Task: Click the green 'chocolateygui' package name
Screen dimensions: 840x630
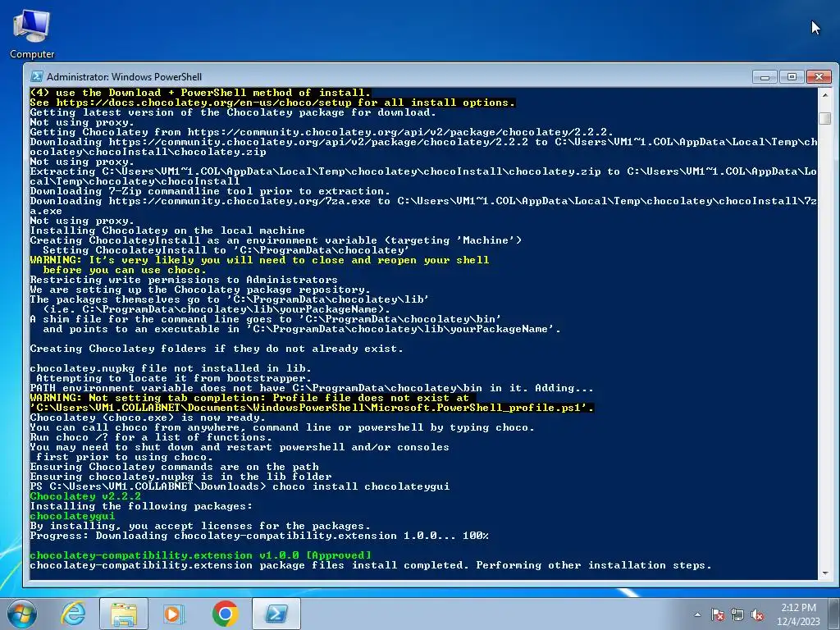Action: click(x=72, y=516)
